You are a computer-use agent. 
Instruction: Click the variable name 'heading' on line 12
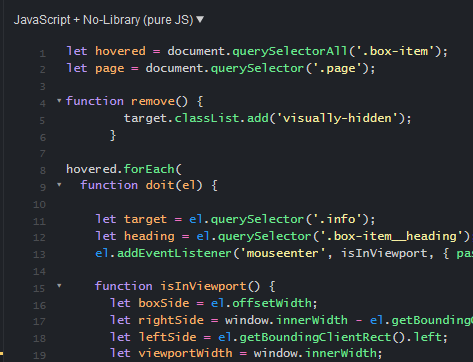pos(149,236)
